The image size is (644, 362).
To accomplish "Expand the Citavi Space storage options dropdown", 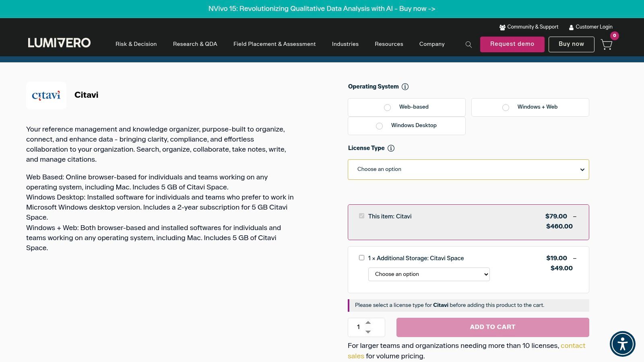I will (x=429, y=274).
